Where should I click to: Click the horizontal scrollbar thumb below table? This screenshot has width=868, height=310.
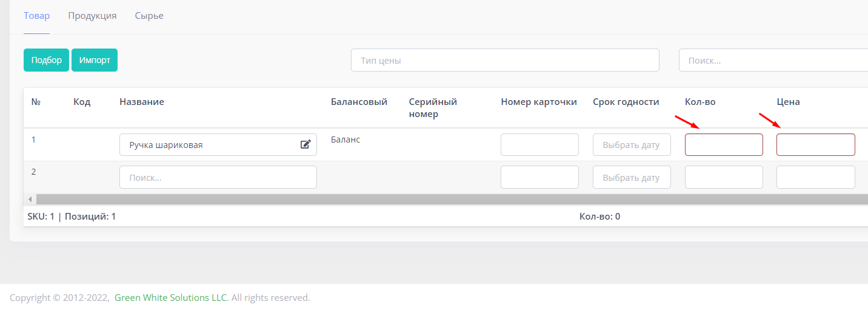452,199
